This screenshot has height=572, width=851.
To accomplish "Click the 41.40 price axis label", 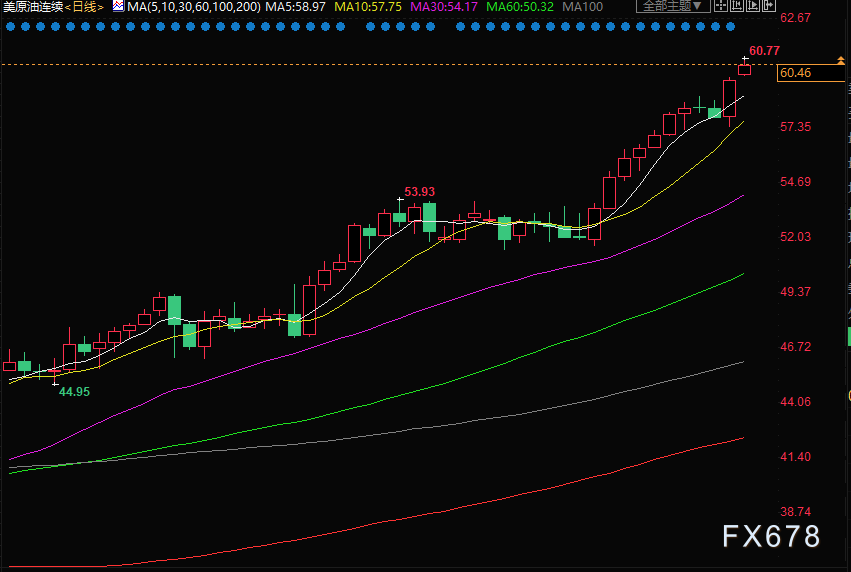I will [x=795, y=456].
